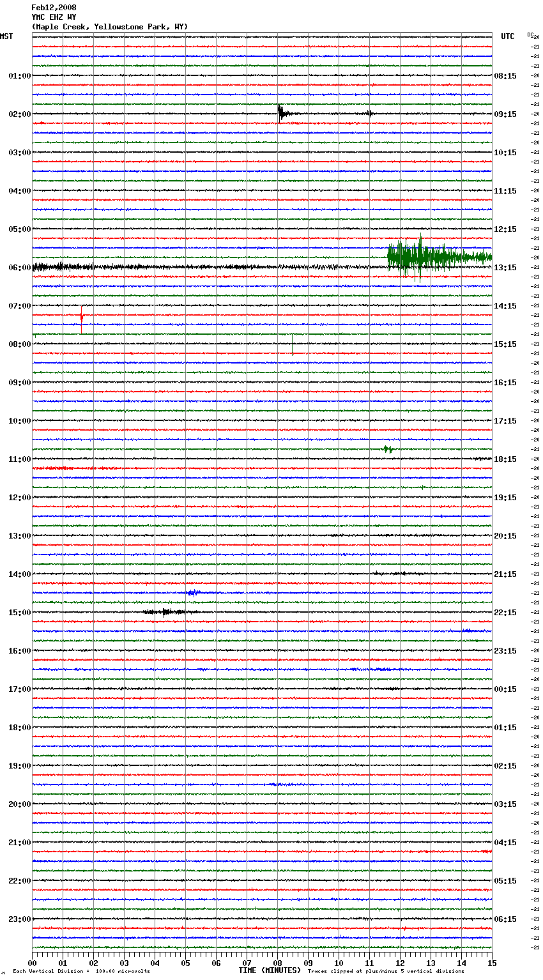
Task: Click the 22:15 UTC time label
Action: pyautogui.click(x=505, y=613)
